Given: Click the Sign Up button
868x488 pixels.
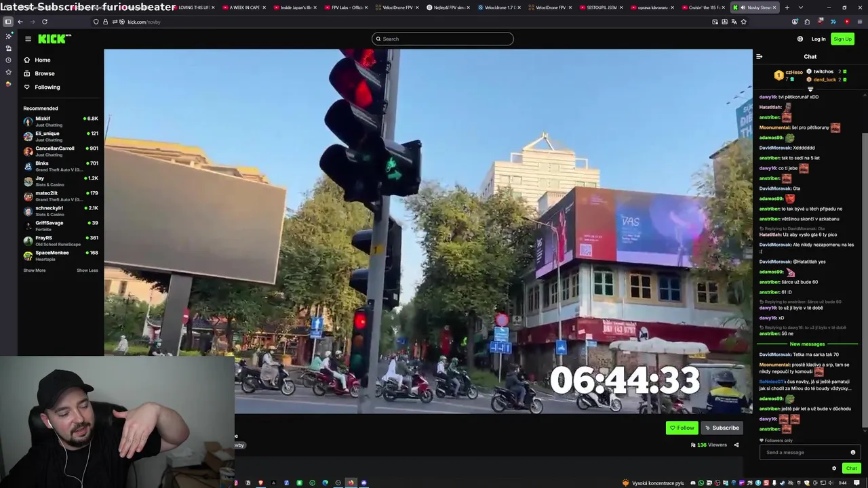Looking at the screenshot, I should 842,39.
